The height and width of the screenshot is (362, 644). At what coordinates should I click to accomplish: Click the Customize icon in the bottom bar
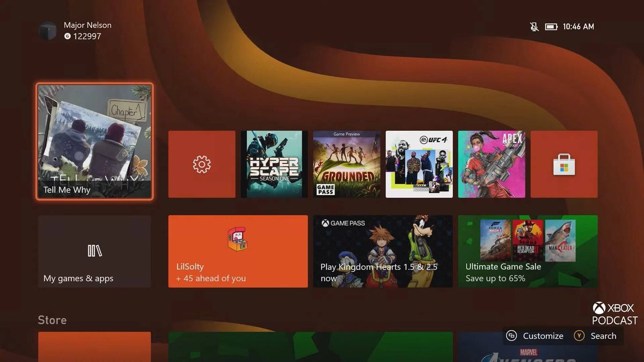pos(511,336)
